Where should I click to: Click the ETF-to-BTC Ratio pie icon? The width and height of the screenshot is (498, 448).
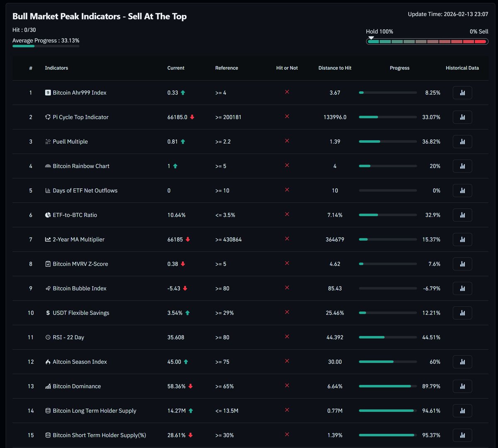[48, 215]
